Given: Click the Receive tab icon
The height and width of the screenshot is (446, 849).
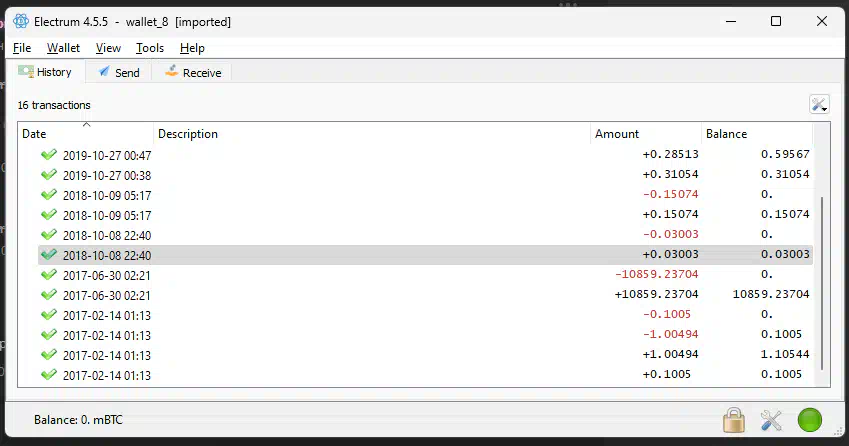Looking at the screenshot, I should pyautogui.click(x=172, y=71).
